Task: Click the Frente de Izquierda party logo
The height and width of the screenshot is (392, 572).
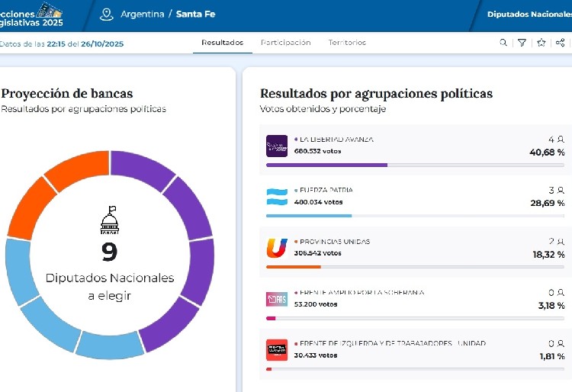Action: point(276,350)
